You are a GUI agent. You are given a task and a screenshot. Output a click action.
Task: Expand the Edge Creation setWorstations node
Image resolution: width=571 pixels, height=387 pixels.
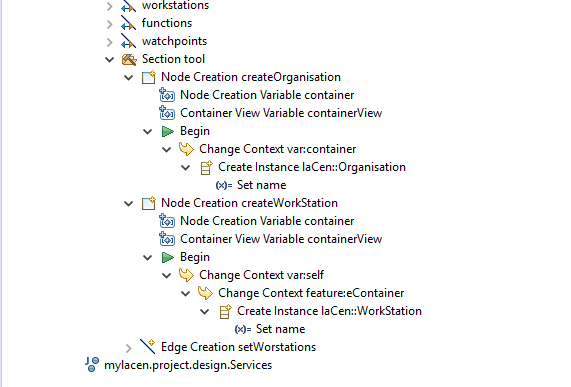[129, 348]
